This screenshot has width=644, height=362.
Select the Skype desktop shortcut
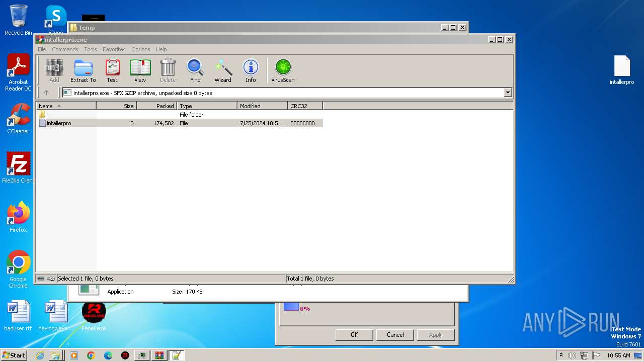coord(55,20)
